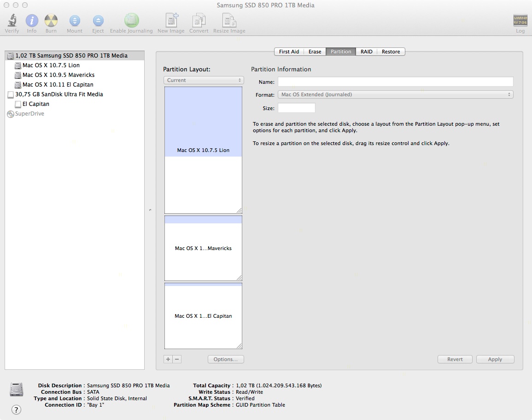Click the 10.11 El Capitan volume icon in the sidebar
The image size is (532, 420).
point(18,84)
